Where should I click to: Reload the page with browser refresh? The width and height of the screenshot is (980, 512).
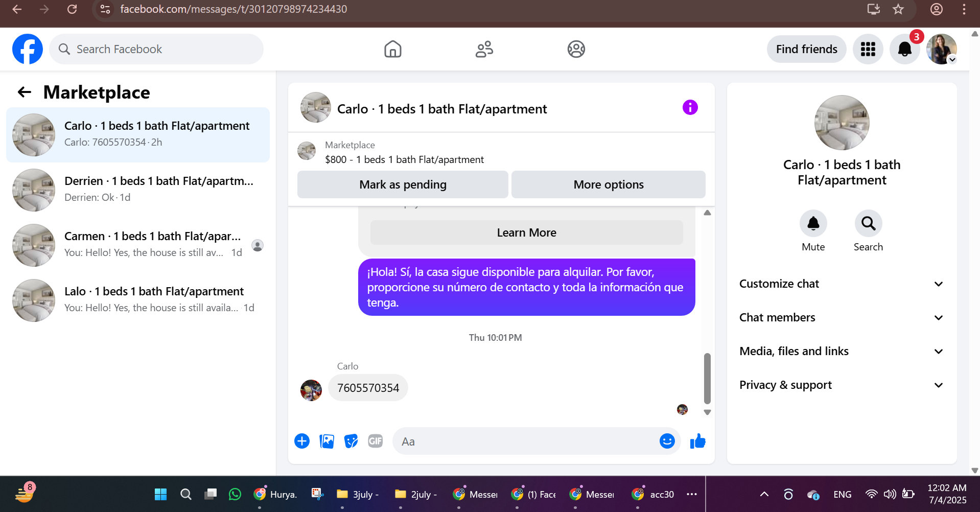[72, 9]
